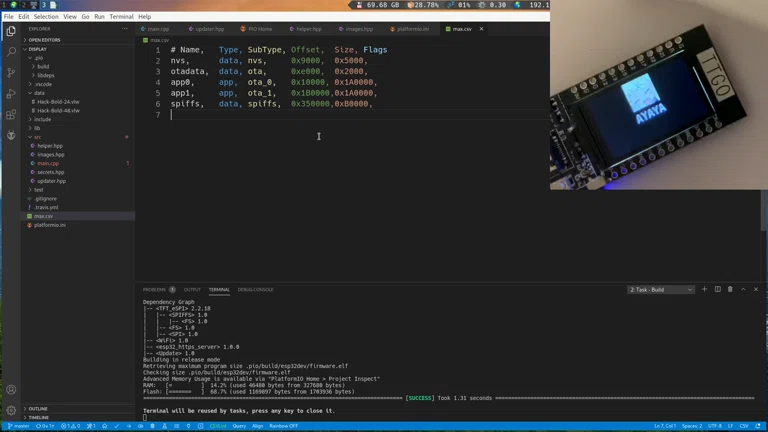Click the Align status bar button
The height and width of the screenshot is (432, 768).
pyautogui.click(x=258, y=426)
